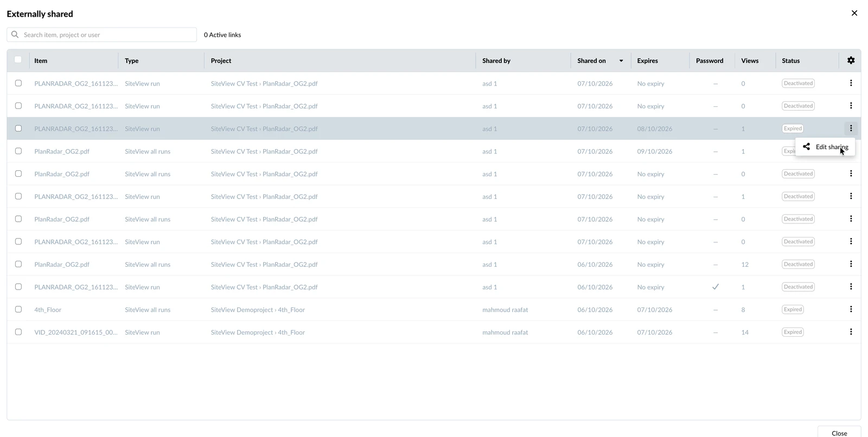Select checkbox for row expiring 09/10/2026
868x437 pixels.
pyautogui.click(x=18, y=151)
